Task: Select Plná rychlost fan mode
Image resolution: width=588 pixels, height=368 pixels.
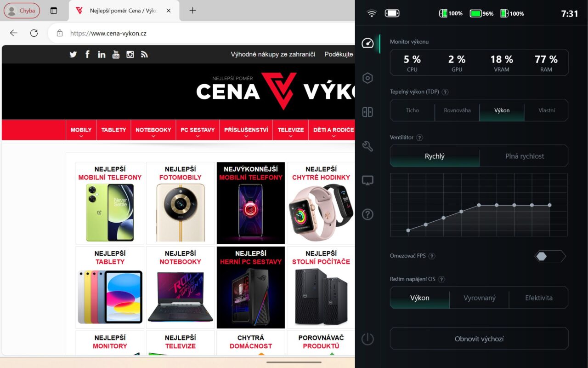Action: pyautogui.click(x=524, y=156)
